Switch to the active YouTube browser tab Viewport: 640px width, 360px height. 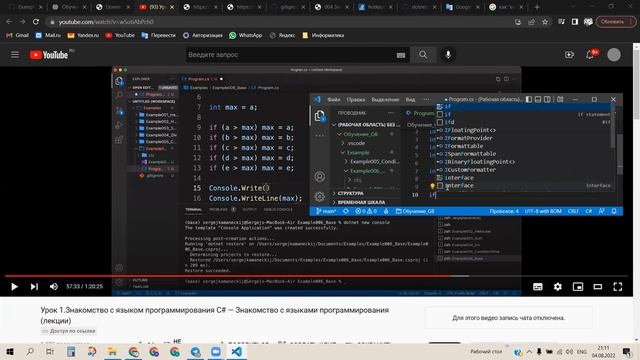156,7
